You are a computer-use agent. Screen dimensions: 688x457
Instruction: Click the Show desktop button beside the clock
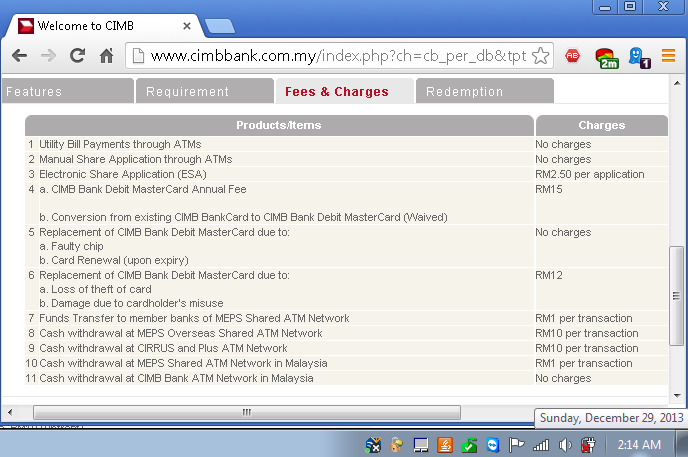coord(681,444)
